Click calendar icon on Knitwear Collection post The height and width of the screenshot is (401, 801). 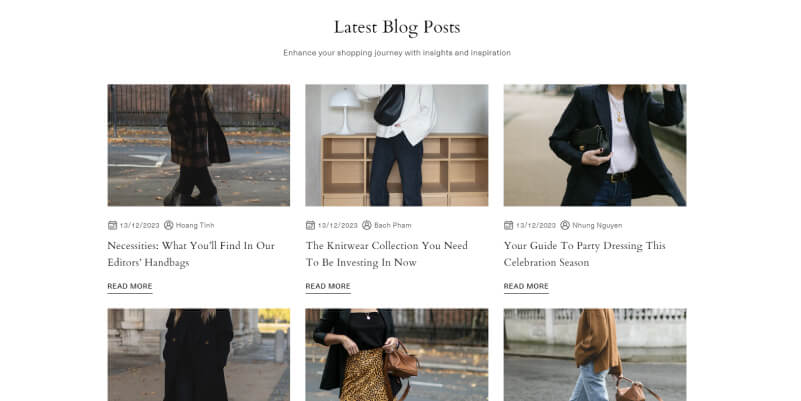point(310,225)
